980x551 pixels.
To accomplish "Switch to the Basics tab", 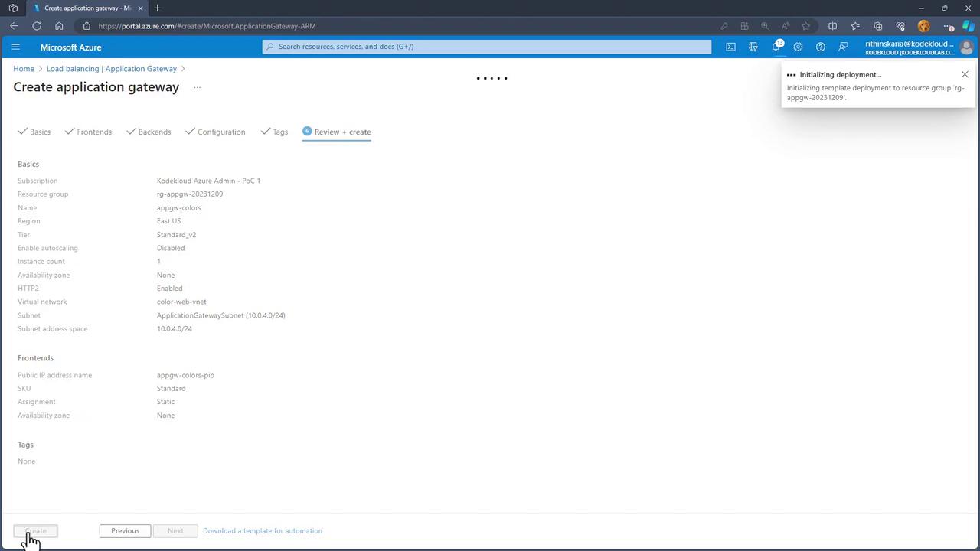I will point(34,132).
